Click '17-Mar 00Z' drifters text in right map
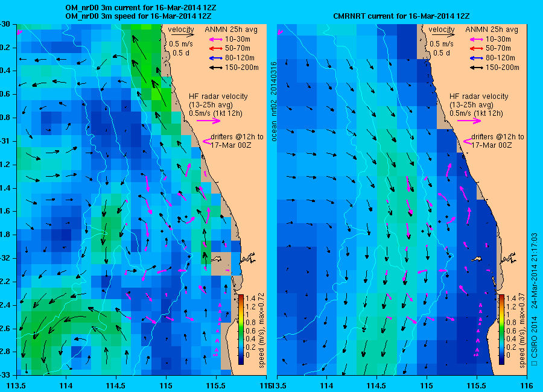The height and width of the screenshot is (392, 543). 492,145
